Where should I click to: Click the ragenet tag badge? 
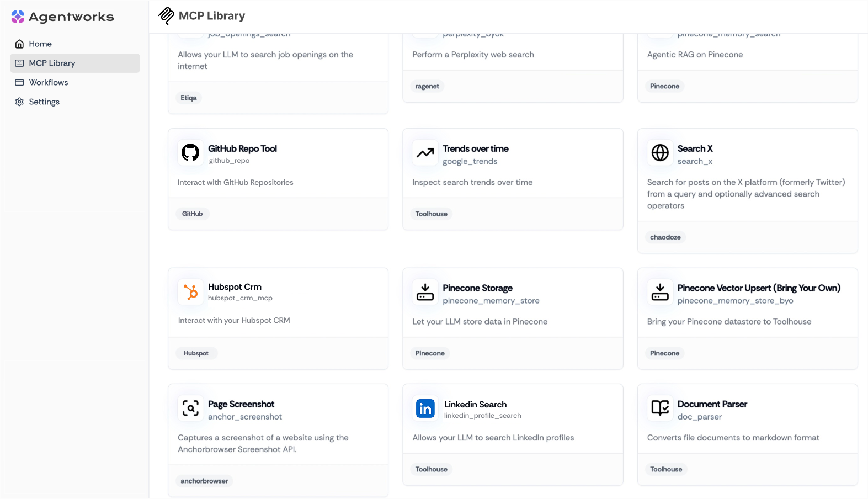coord(427,87)
